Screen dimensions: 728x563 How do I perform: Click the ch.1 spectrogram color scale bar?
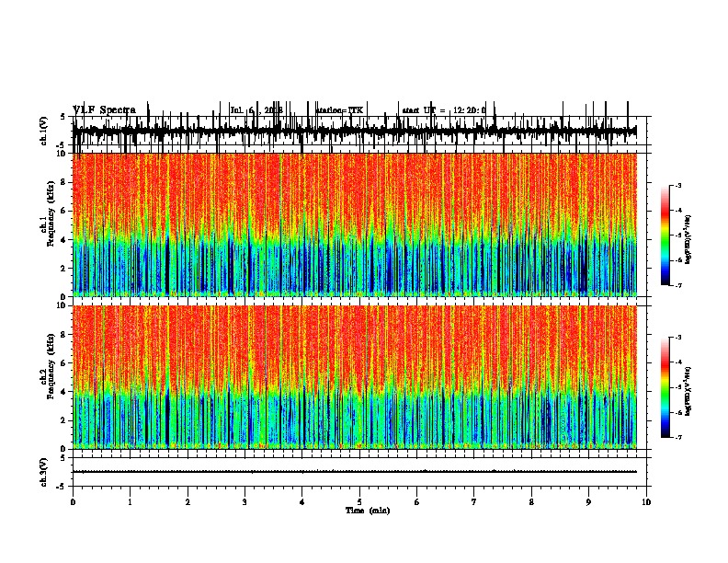point(665,236)
